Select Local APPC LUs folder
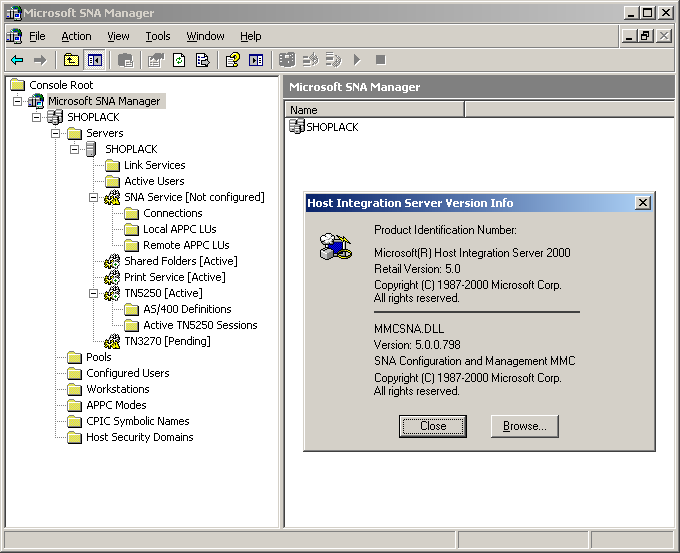This screenshot has width=680, height=553. click(x=180, y=229)
